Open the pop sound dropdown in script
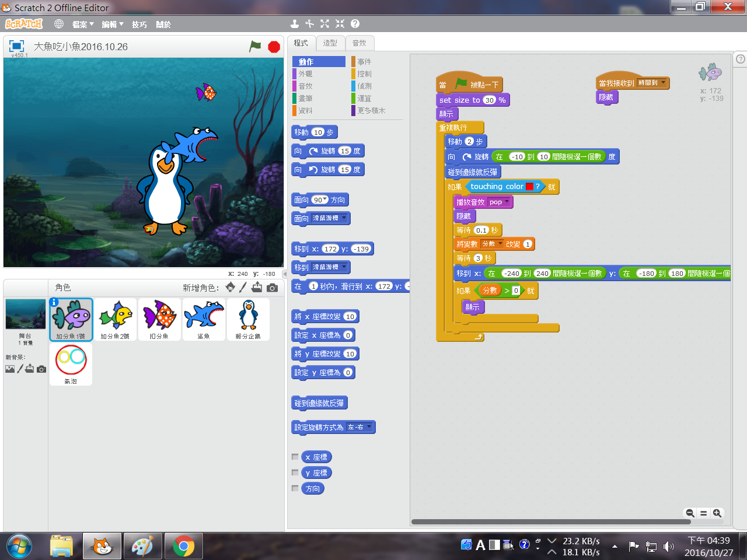Screen dimensions: 747x560 pyautogui.click(x=506, y=202)
